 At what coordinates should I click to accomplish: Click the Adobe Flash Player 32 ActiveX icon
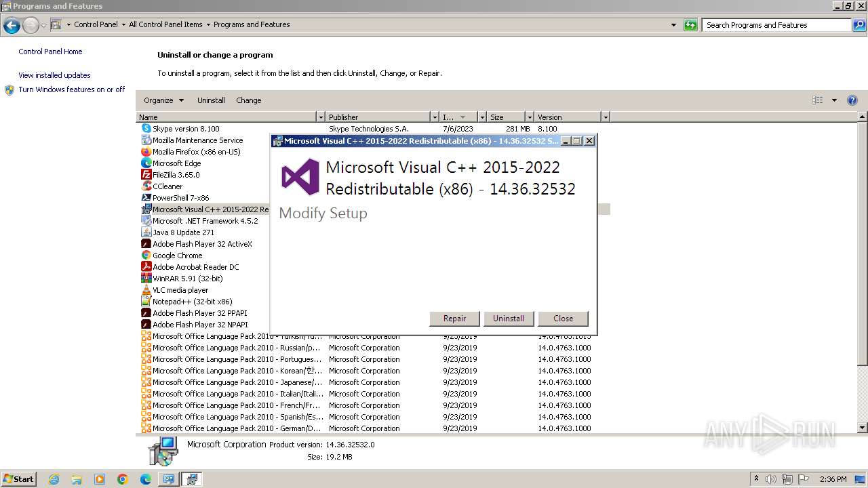tap(146, 243)
